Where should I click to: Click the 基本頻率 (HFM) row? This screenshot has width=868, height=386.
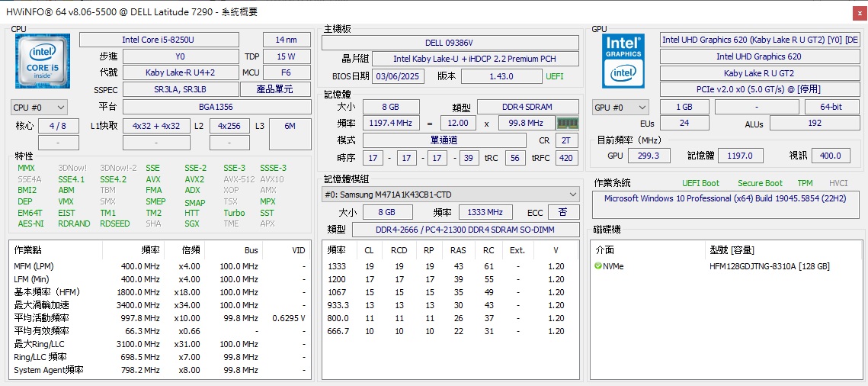tap(159, 292)
